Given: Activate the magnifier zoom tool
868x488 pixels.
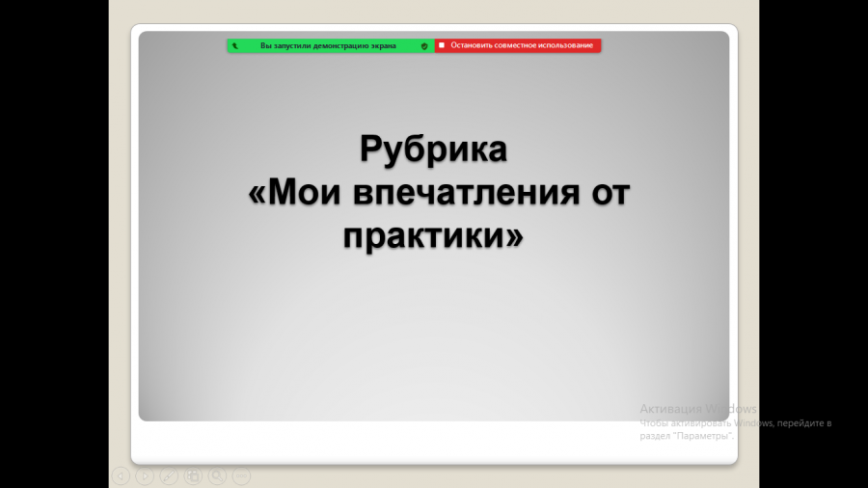Looking at the screenshot, I should tap(217, 475).
